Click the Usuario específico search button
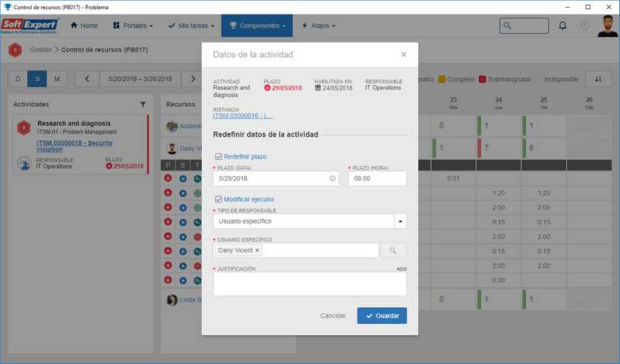This screenshot has height=364, width=620. coord(393,250)
